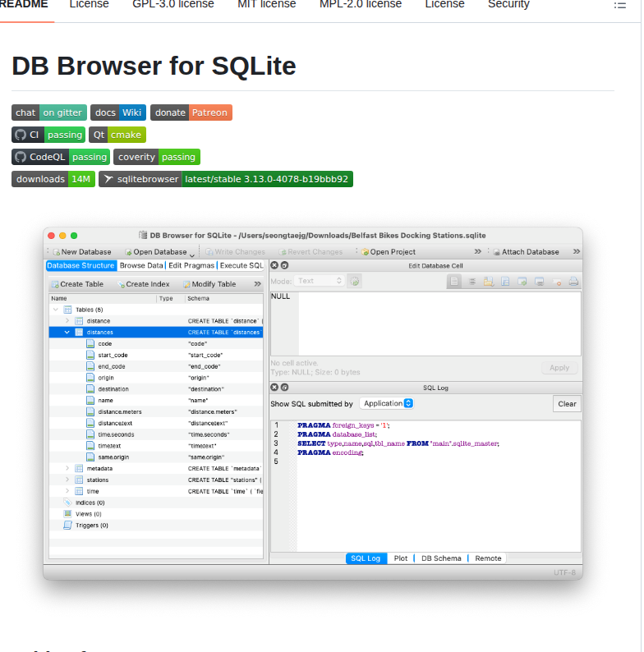644x652 pixels.
Task: Show more toolbar items after Open Project
Action: tap(477, 251)
